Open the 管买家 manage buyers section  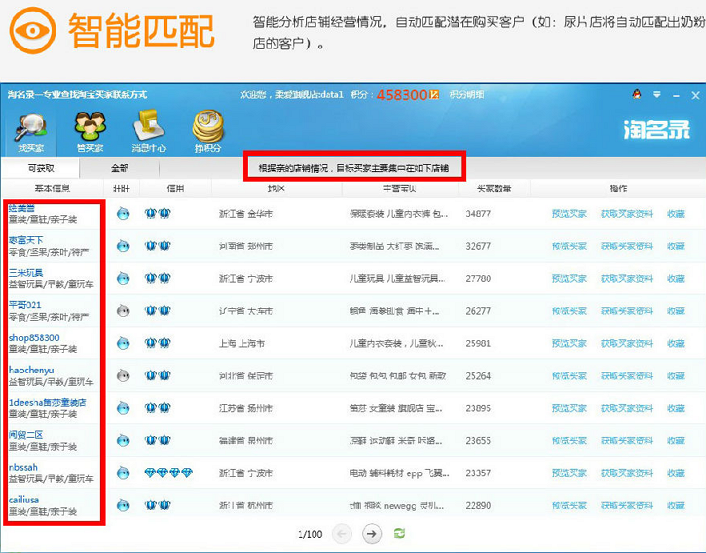[90, 133]
